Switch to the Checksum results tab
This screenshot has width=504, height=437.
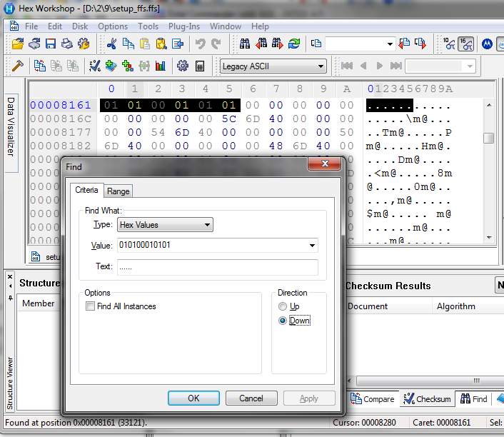coord(428,398)
